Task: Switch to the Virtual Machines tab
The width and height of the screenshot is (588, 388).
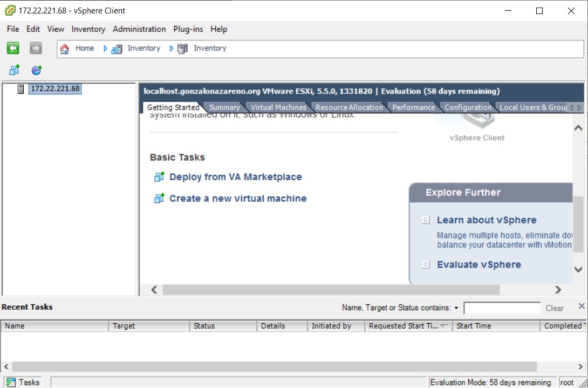Action: click(x=278, y=107)
